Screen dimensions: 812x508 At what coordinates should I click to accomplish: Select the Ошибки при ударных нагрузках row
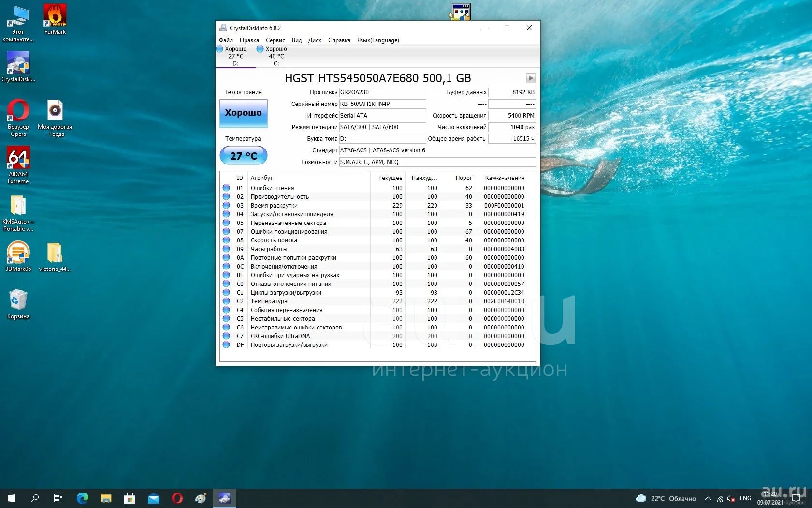374,275
